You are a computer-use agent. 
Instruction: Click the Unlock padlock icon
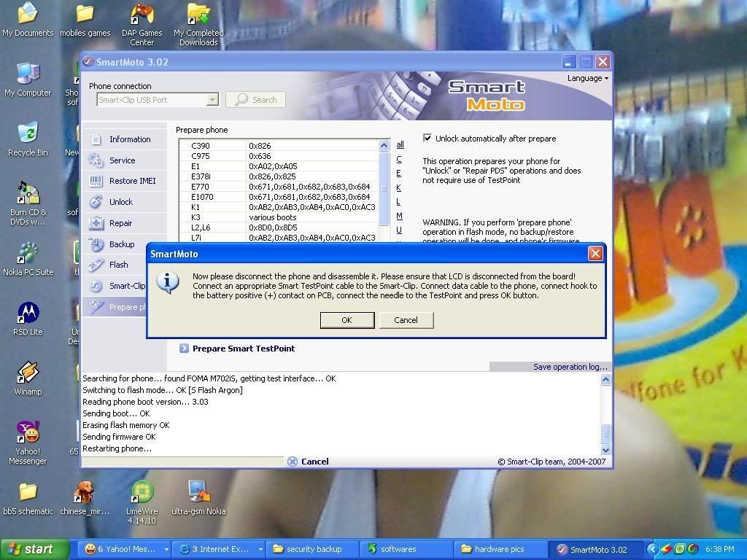96,202
